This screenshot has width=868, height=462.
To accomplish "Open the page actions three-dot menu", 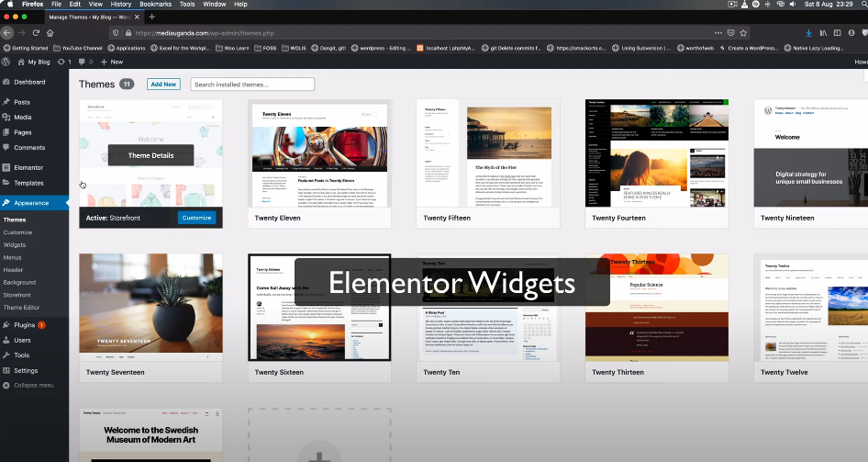I will click(x=718, y=33).
